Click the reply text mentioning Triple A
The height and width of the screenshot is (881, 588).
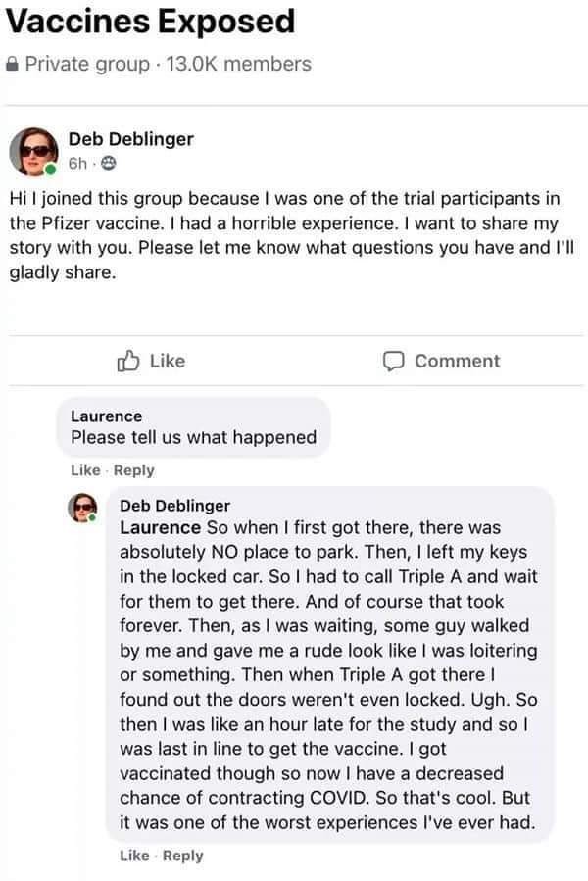[x=328, y=675]
